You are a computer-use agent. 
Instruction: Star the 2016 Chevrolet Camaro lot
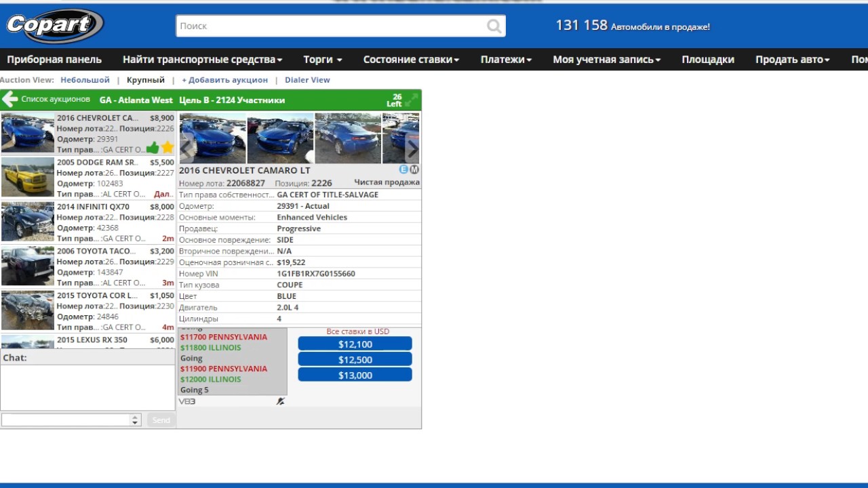pyautogui.click(x=167, y=148)
